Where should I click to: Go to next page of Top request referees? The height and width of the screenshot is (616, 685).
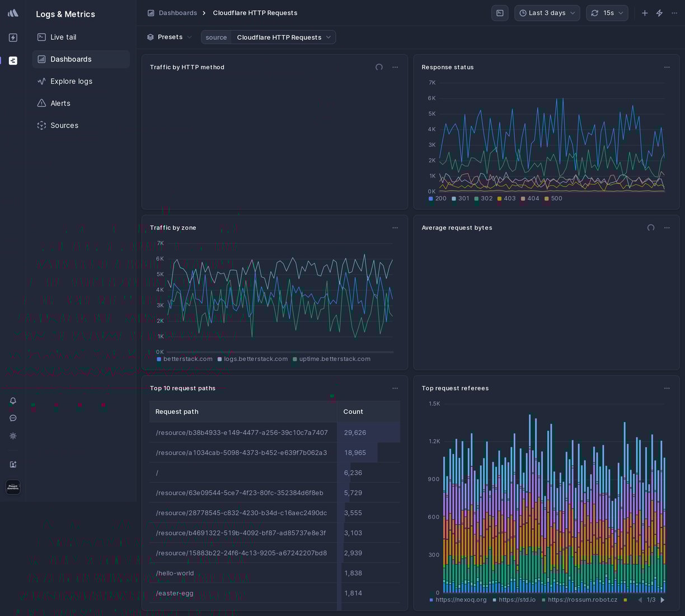(x=663, y=600)
